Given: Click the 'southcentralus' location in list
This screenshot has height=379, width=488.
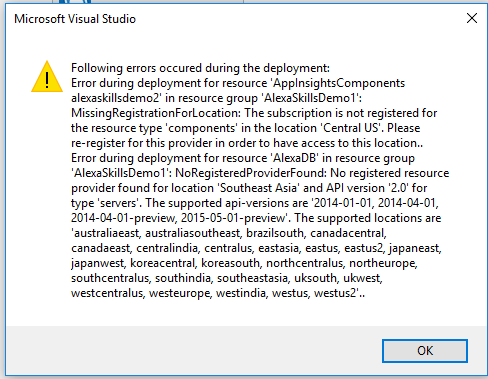Looking at the screenshot, I should [110, 278].
